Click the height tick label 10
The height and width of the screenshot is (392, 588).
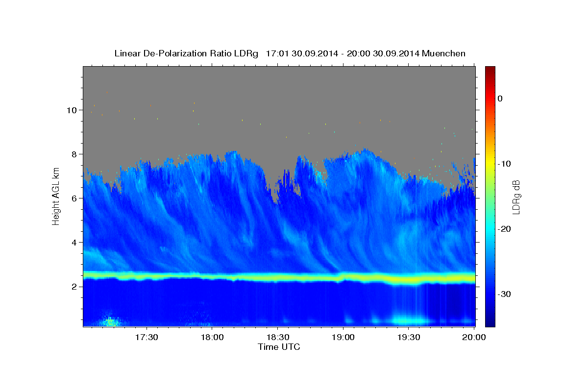[x=73, y=110]
